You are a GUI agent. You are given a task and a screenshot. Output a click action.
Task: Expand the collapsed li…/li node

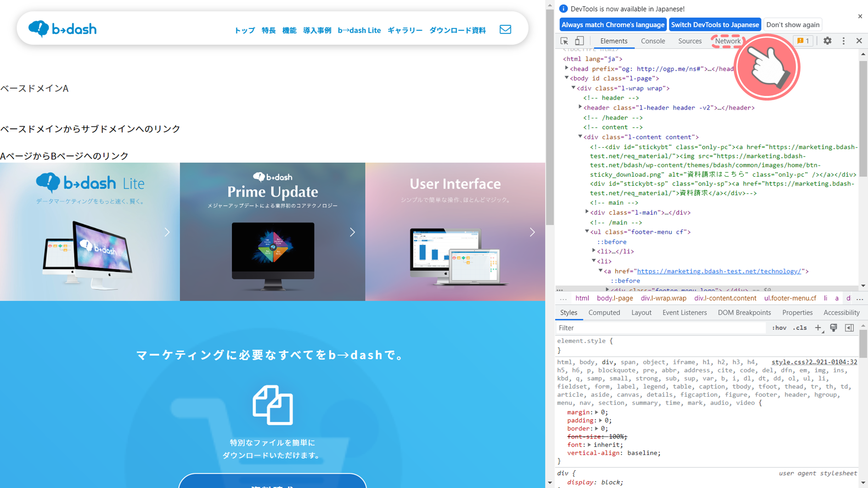pos(594,251)
